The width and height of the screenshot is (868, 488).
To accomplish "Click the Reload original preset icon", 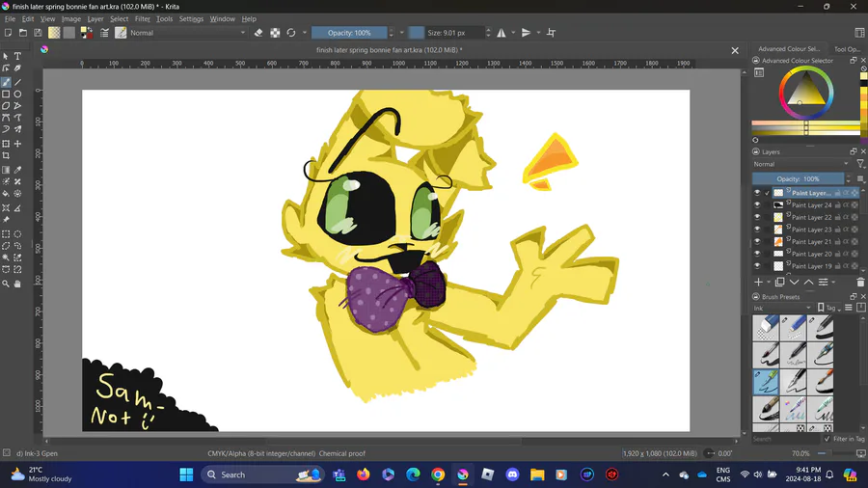I will (x=291, y=33).
